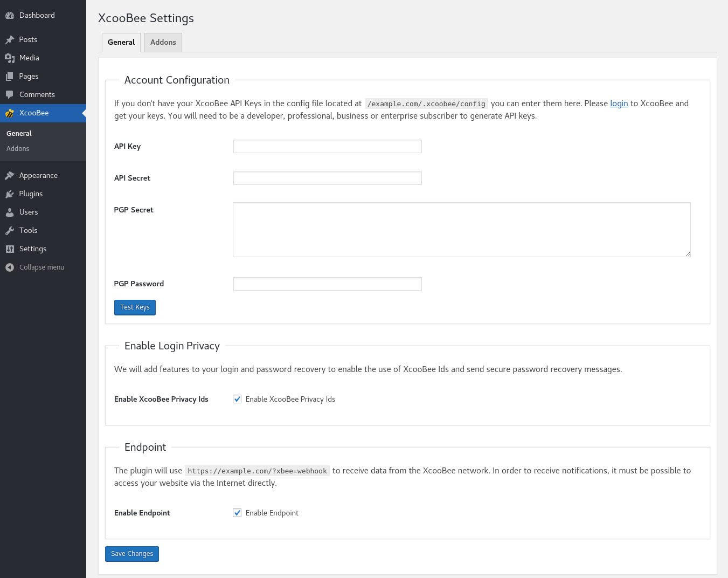728x578 pixels.
Task: Click the Save Changes button
Action: click(x=132, y=554)
